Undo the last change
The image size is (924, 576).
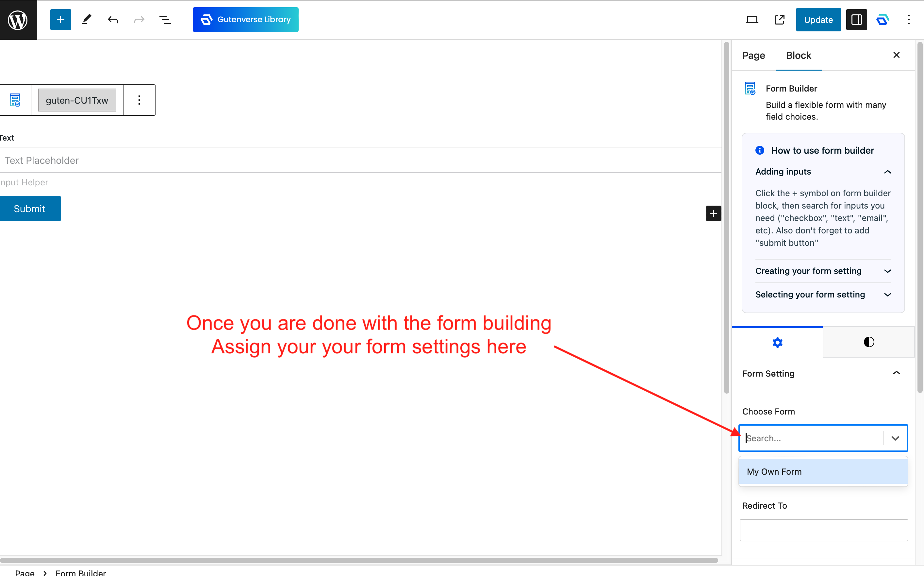point(113,20)
